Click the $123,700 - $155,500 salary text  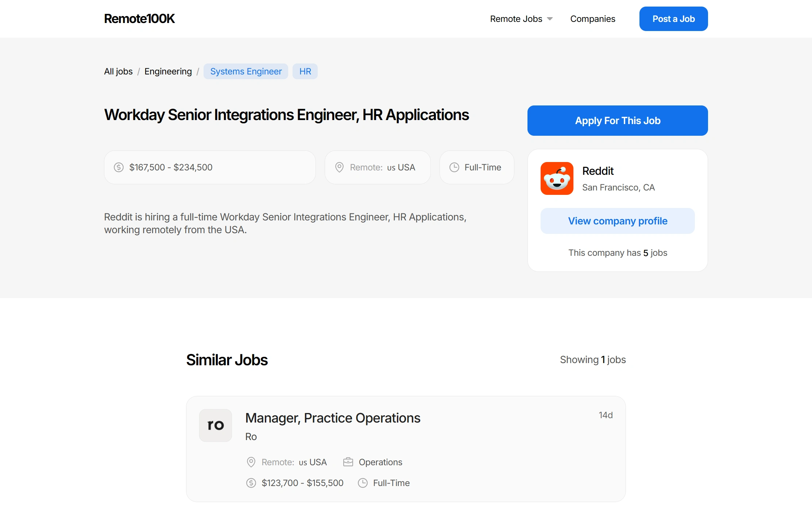coord(302,483)
